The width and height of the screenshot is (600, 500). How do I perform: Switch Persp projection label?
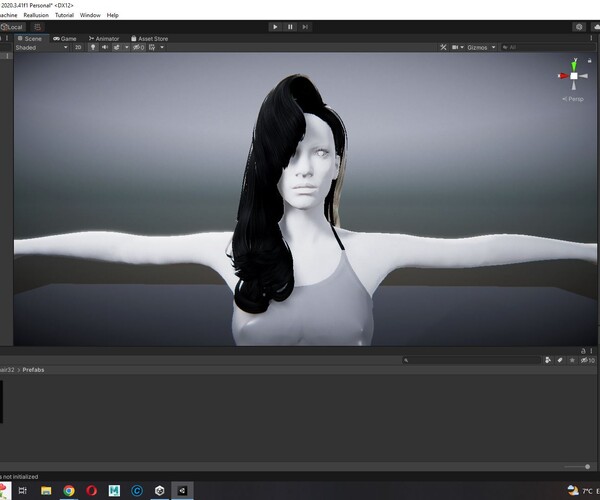coord(573,99)
